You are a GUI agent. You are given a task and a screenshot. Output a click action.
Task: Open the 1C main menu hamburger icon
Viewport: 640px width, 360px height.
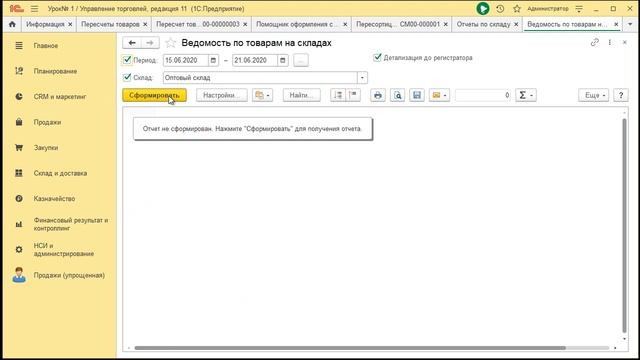point(34,9)
